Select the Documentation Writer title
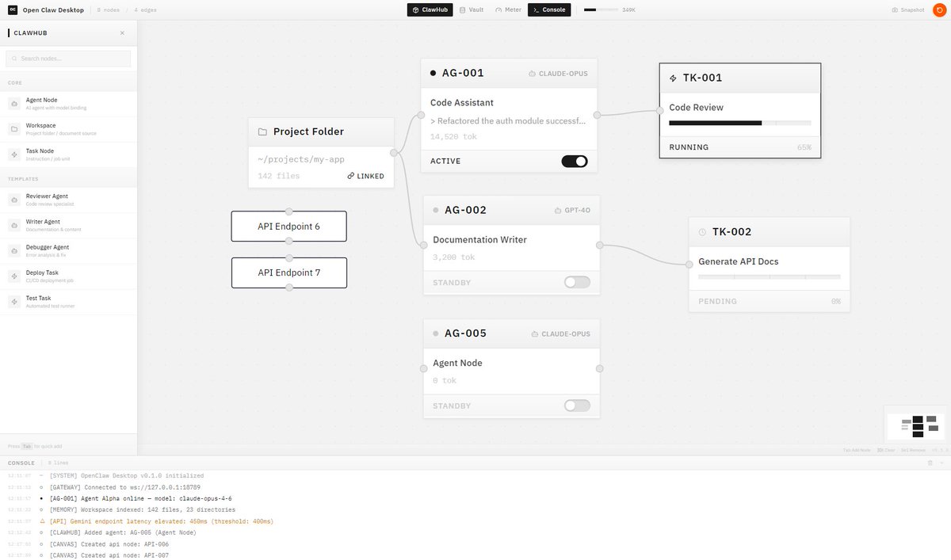The width and height of the screenshot is (951, 560). pos(479,239)
